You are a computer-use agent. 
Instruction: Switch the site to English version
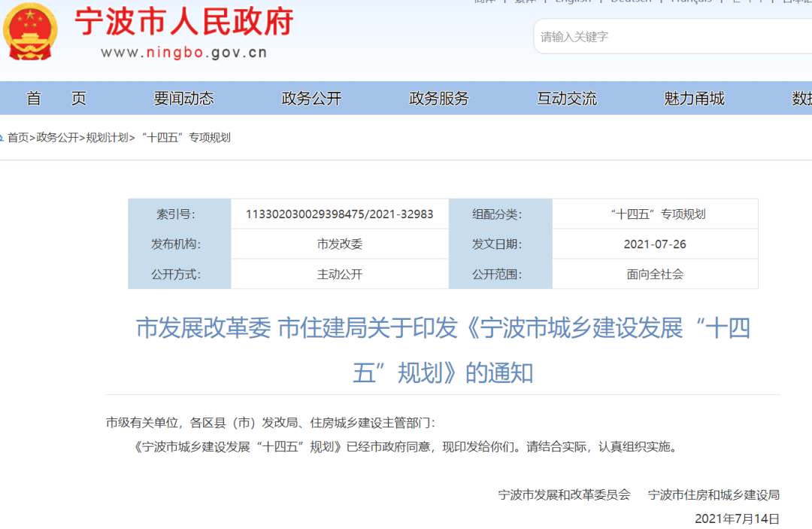pyautogui.click(x=574, y=2)
